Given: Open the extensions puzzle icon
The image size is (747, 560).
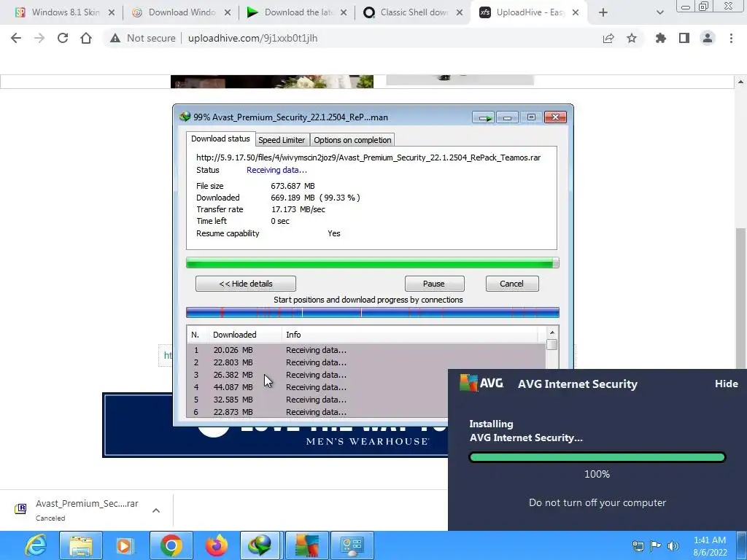Looking at the screenshot, I should point(661,38).
